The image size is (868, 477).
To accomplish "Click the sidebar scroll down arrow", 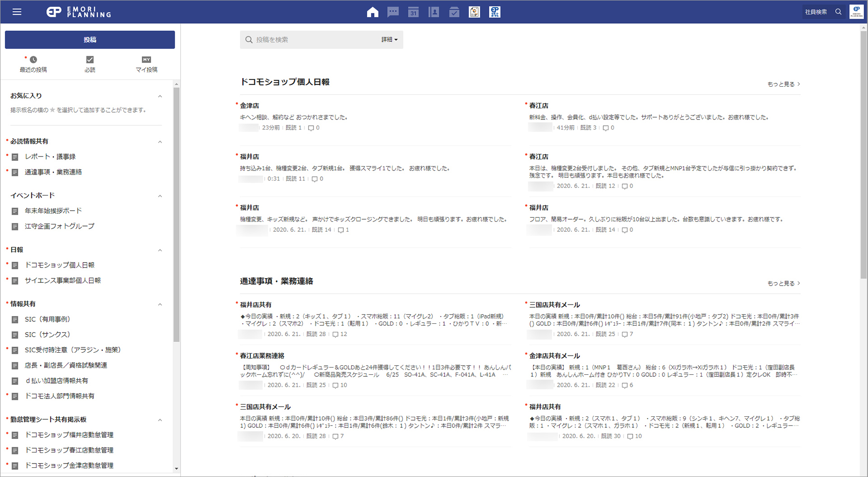I will coord(176,468).
